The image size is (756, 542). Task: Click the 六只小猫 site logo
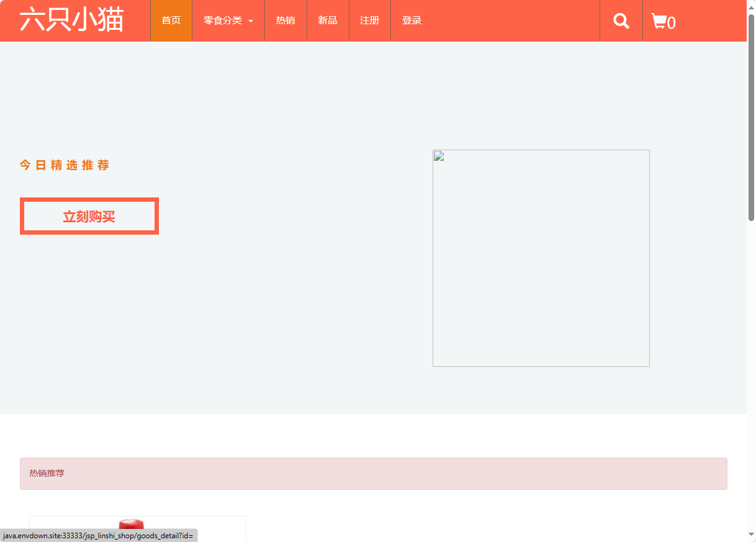click(71, 20)
